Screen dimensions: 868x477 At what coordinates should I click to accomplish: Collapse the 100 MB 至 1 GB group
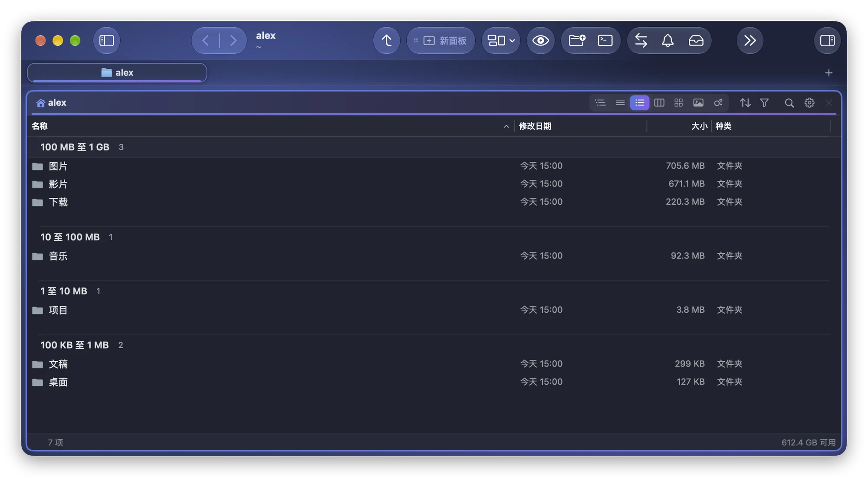pyautogui.click(x=75, y=147)
